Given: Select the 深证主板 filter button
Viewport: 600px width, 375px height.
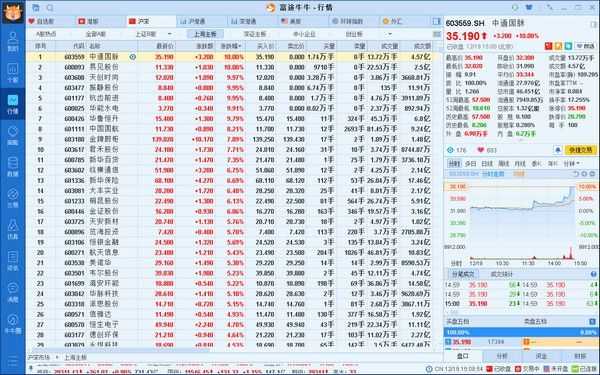Looking at the screenshot, I should coord(255,34).
